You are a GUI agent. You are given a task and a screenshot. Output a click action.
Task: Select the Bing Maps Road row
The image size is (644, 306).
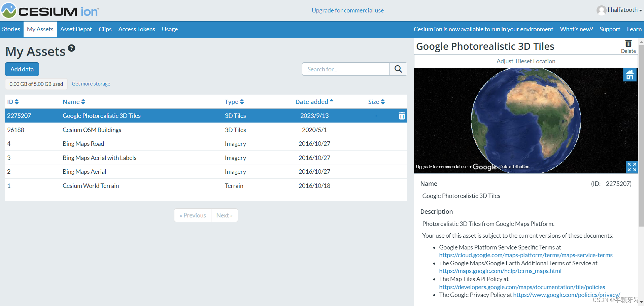[206, 144]
